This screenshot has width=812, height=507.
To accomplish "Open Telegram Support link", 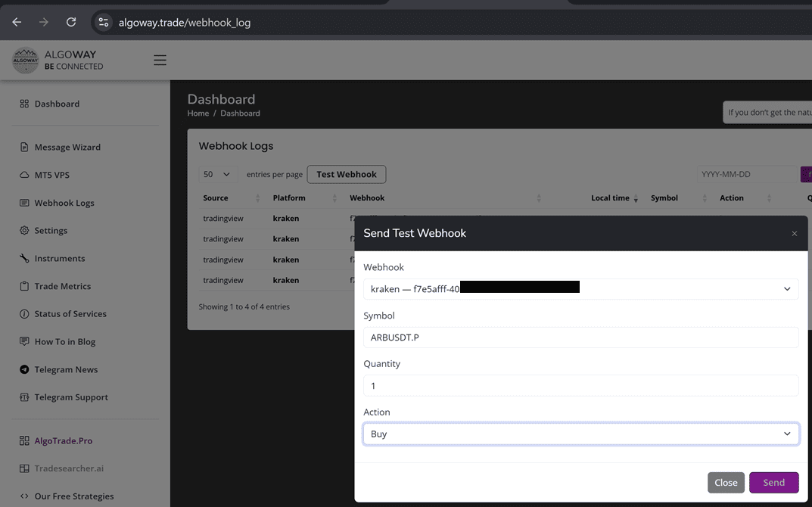I will (x=71, y=397).
